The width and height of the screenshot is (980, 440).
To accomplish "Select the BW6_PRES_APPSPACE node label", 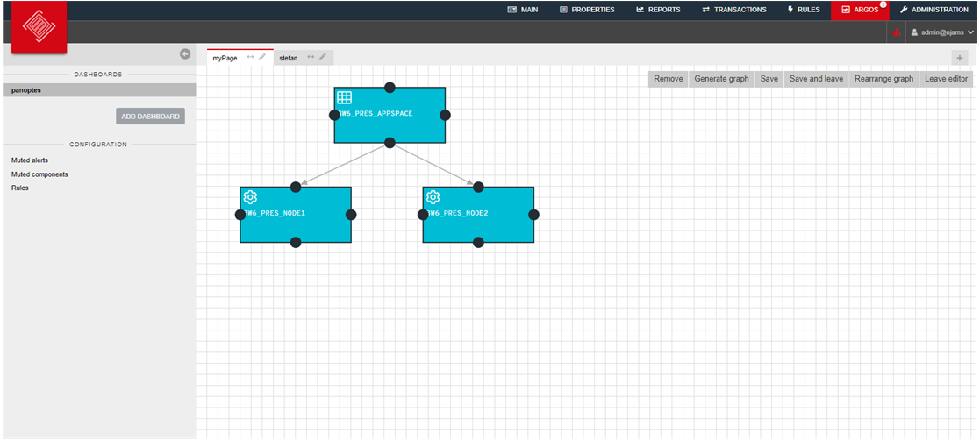I will point(375,114).
